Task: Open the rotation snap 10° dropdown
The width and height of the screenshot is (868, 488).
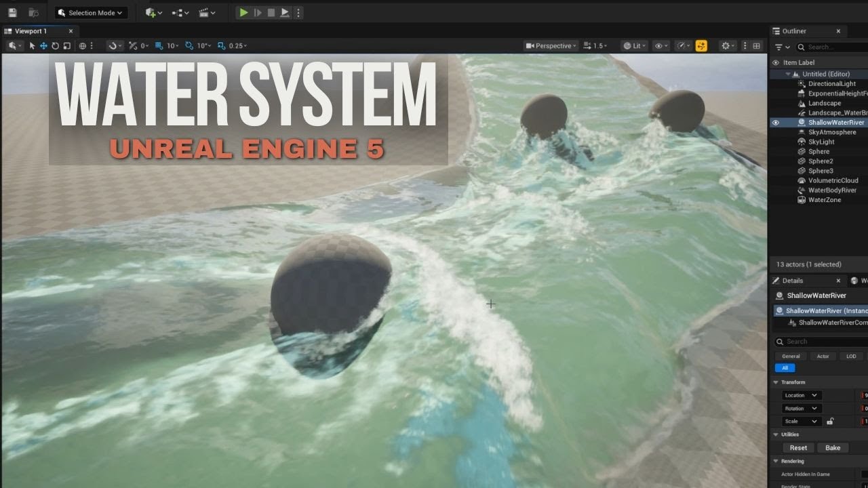Action: 203,45
